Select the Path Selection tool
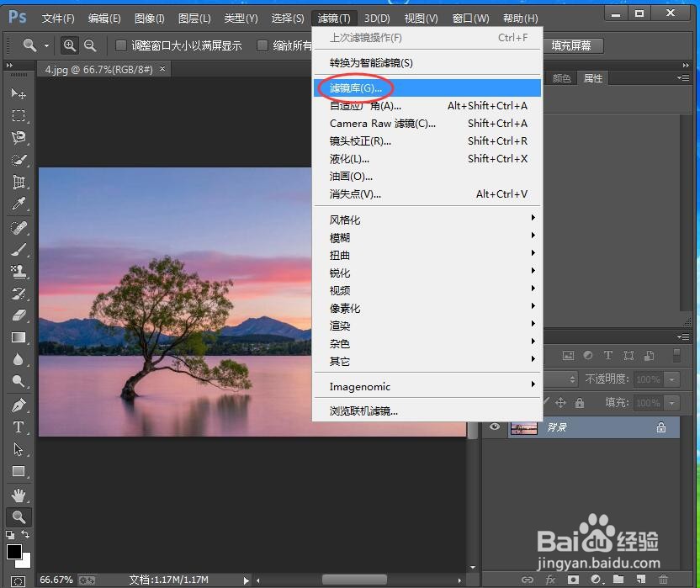The image size is (700, 588). [x=19, y=449]
